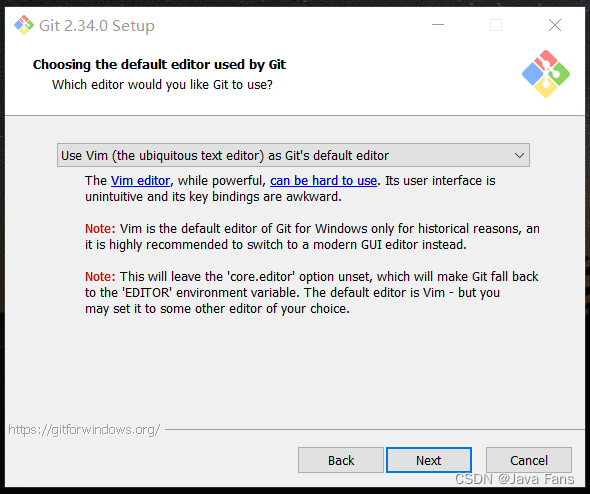590x494 pixels.
Task: Click the disabled maximize window icon
Action: point(496,25)
